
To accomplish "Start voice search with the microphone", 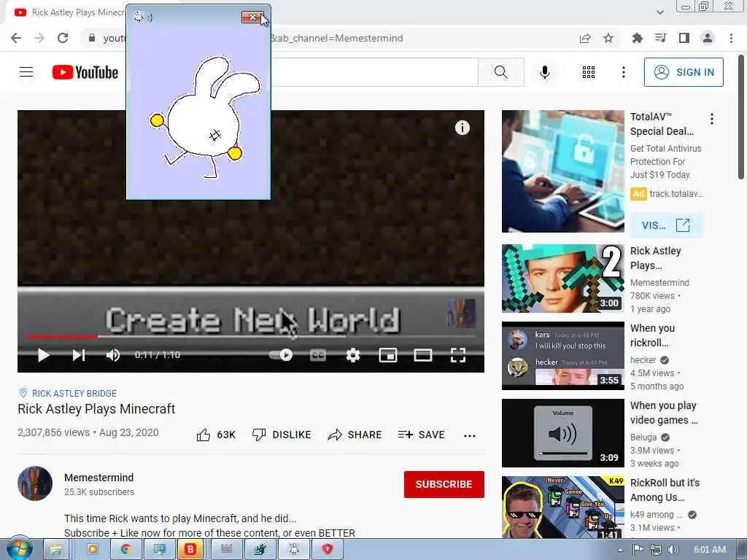I will 544,72.
